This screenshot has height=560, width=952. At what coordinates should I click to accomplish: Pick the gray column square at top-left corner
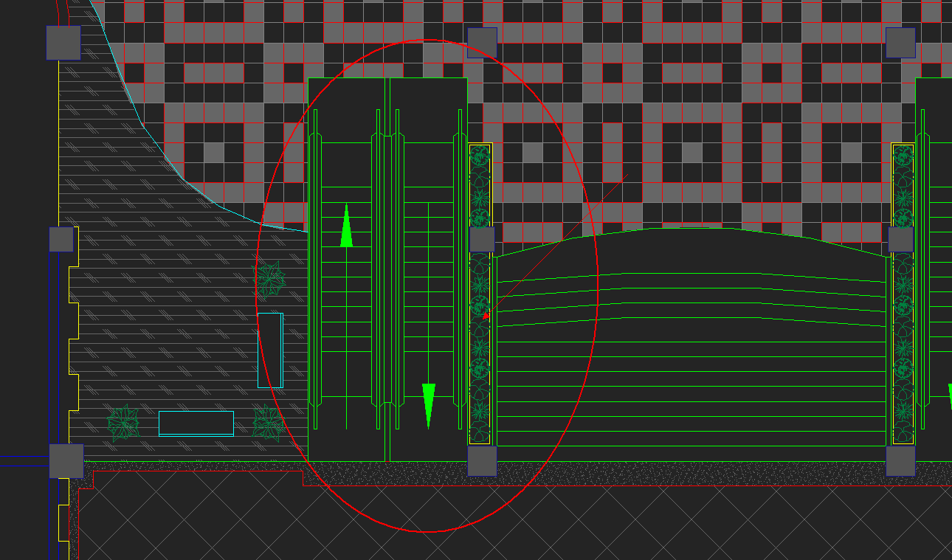coord(63,42)
